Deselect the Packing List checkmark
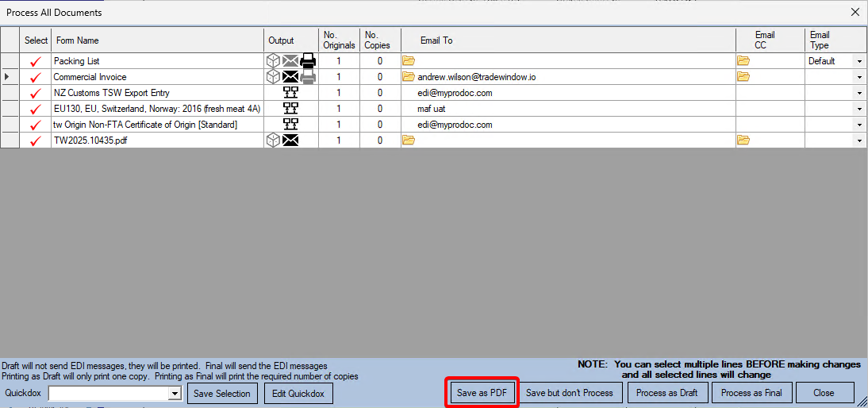Screen dimensions: 868x408 point(35,61)
